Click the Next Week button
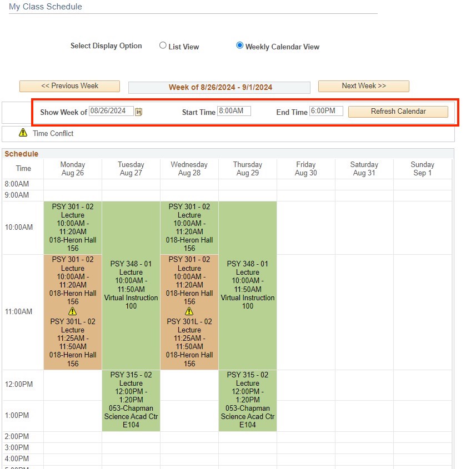476x469 pixels. [363, 85]
